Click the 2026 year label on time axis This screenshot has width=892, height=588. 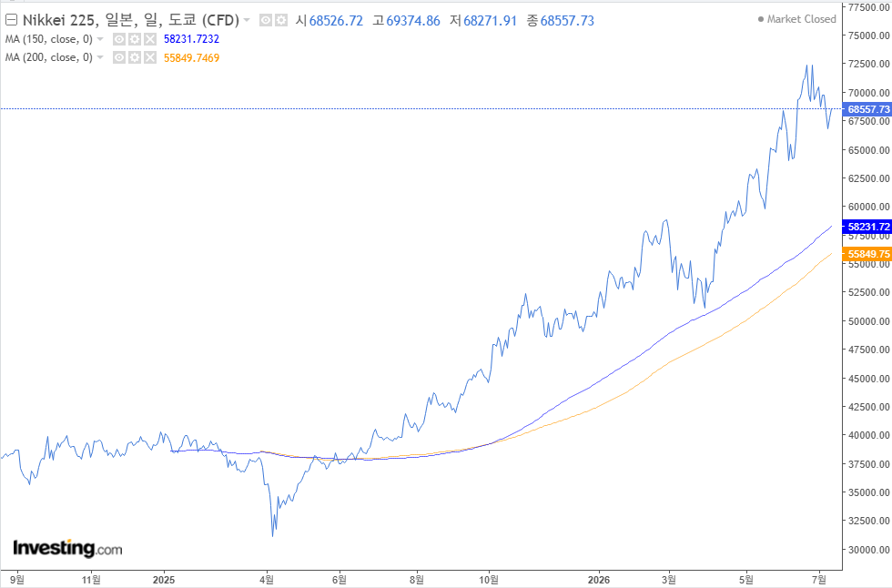[x=599, y=580]
